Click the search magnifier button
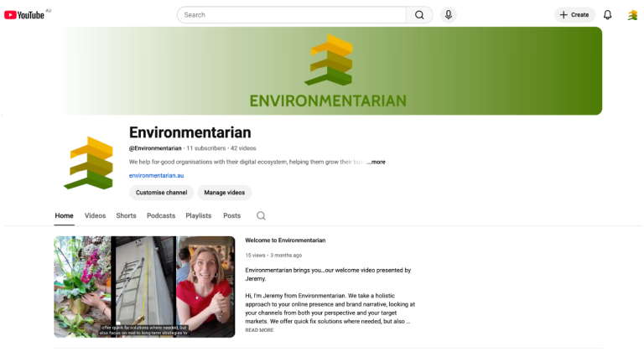644x362 pixels. pyautogui.click(x=419, y=15)
